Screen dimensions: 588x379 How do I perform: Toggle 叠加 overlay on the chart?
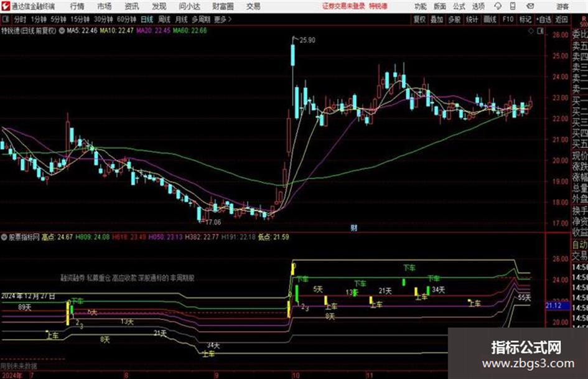click(x=437, y=19)
